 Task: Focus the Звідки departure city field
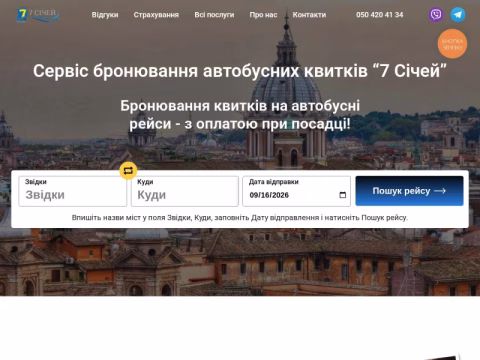click(x=73, y=191)
